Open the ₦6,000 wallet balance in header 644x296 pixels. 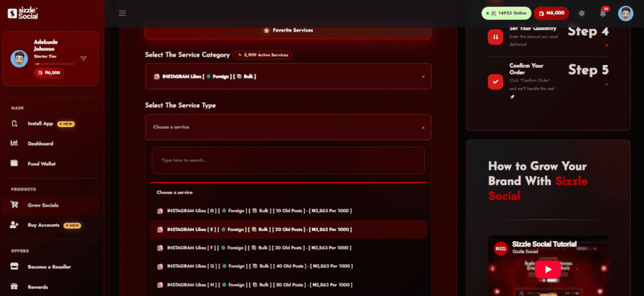tap(552, 13)
